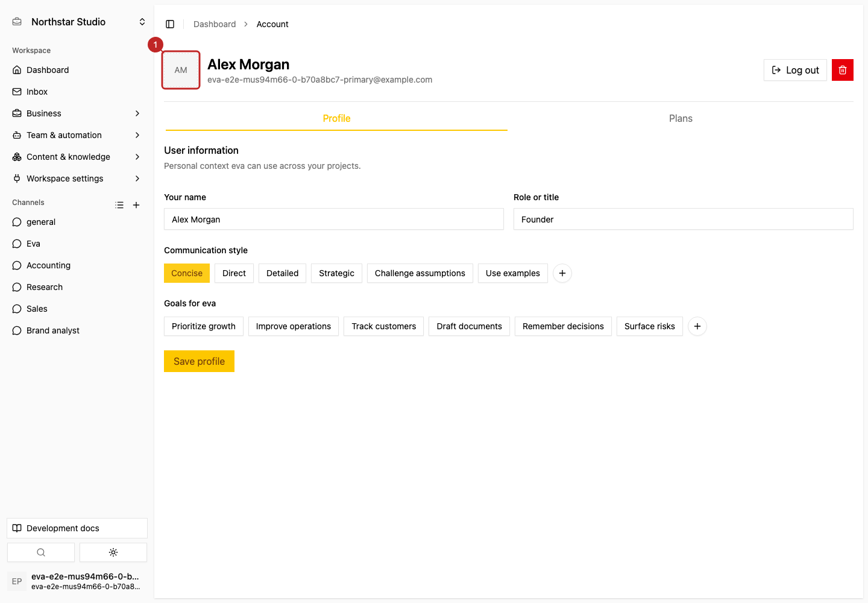The width and height of the screenshot is (868, 603).
Task: Click the Dashboard home icon
Action: 17,70
